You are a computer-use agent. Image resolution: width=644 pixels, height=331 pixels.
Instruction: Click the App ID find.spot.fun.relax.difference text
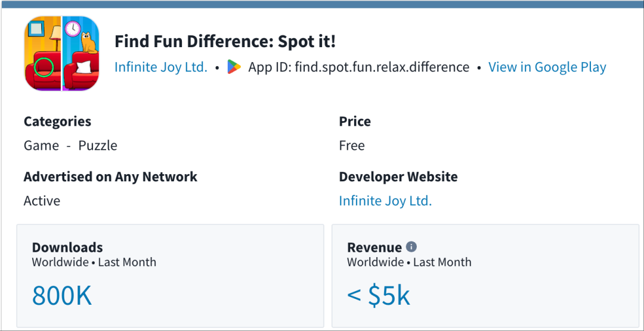point(359,67)
